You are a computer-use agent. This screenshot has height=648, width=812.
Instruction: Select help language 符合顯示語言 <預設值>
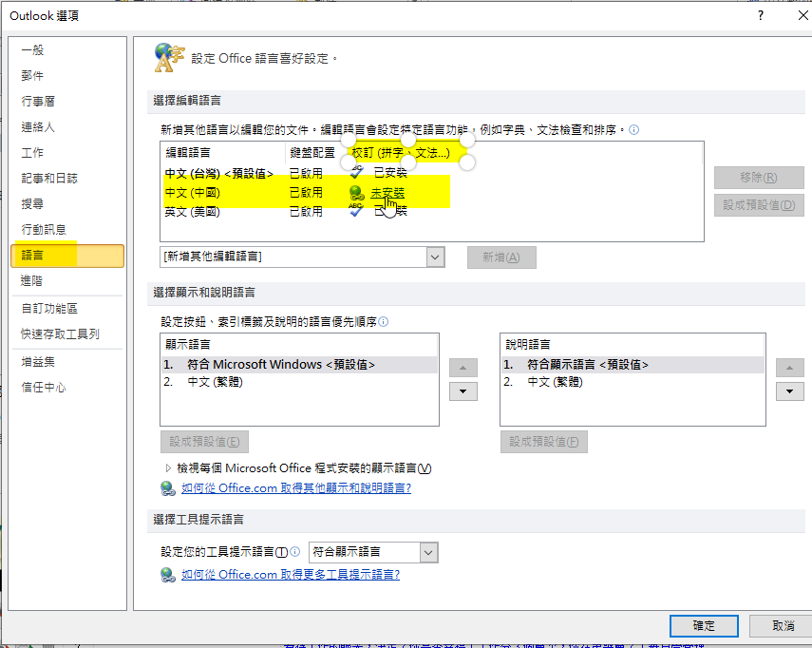(633, 365)
